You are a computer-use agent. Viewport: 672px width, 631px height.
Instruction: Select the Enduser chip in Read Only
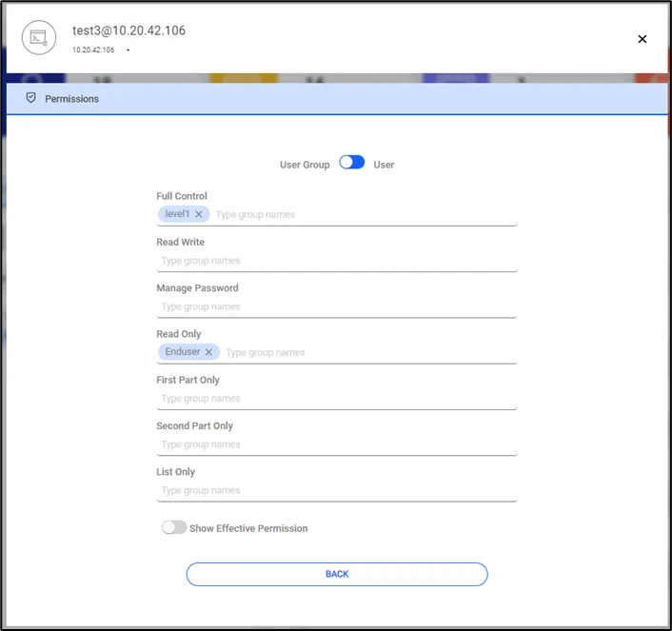click(183, 352)
